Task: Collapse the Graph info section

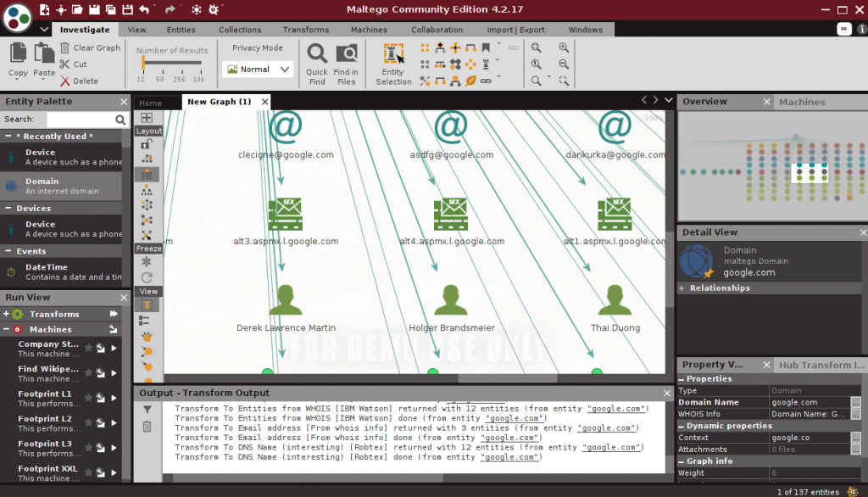Action: (682, 461)
